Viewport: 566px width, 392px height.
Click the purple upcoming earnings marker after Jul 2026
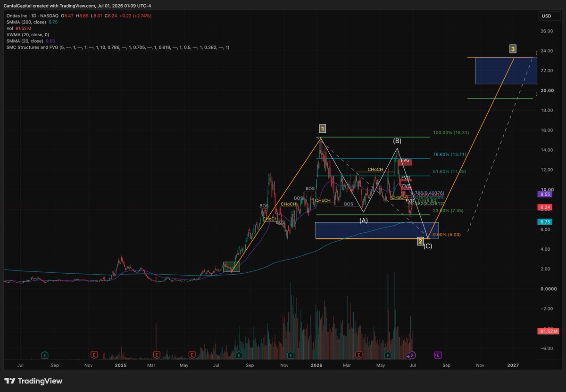click(x=438, y=355)
